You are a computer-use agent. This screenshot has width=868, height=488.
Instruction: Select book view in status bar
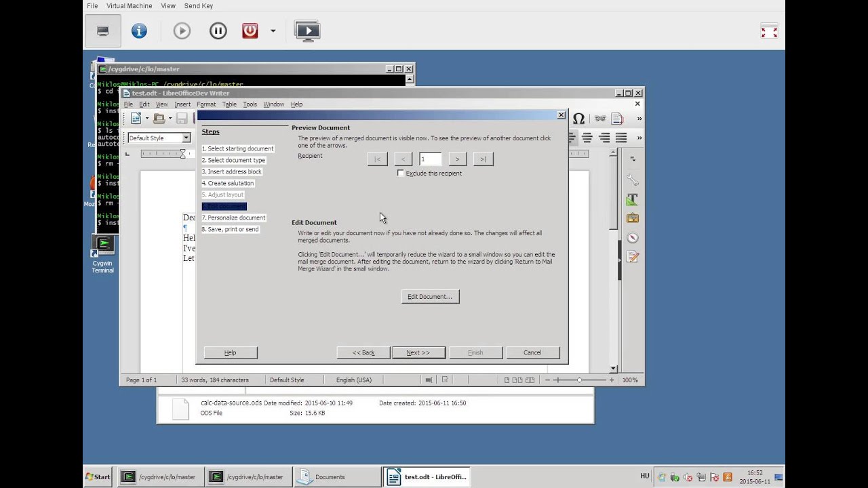click(x=530, y=380)
